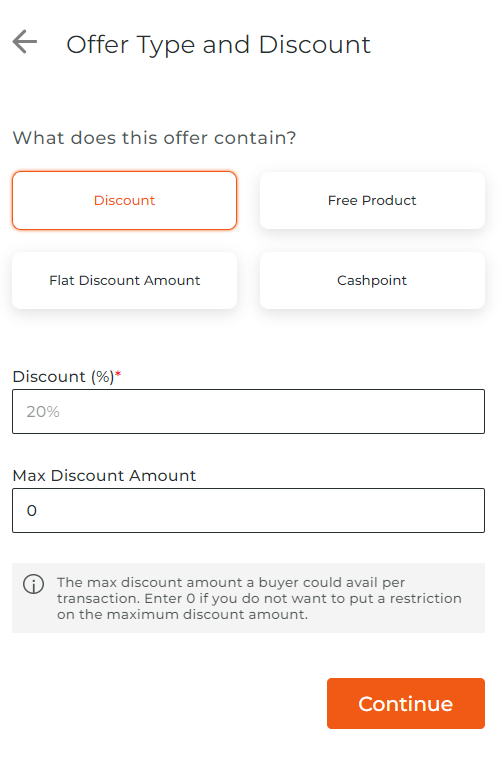The height and width of the screenshot is (767, 503).
Task: Click the orange Continue button
Action: [406, 703]
